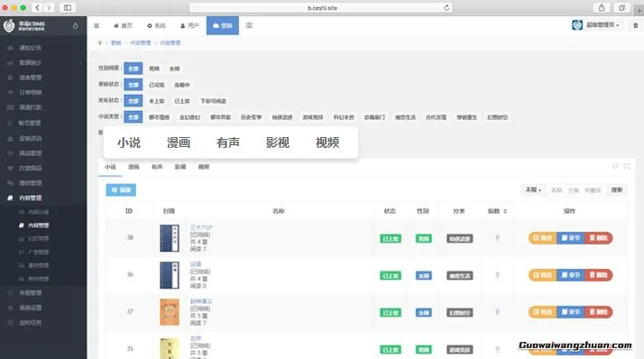Select 已完结 update status filter

pyautogui.click(x=156, y=85)
